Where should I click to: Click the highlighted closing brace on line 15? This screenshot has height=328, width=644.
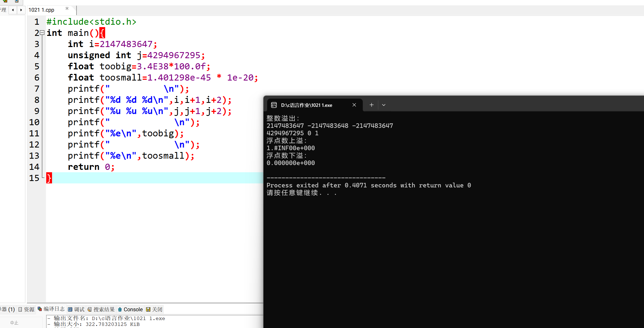[49, 178]
